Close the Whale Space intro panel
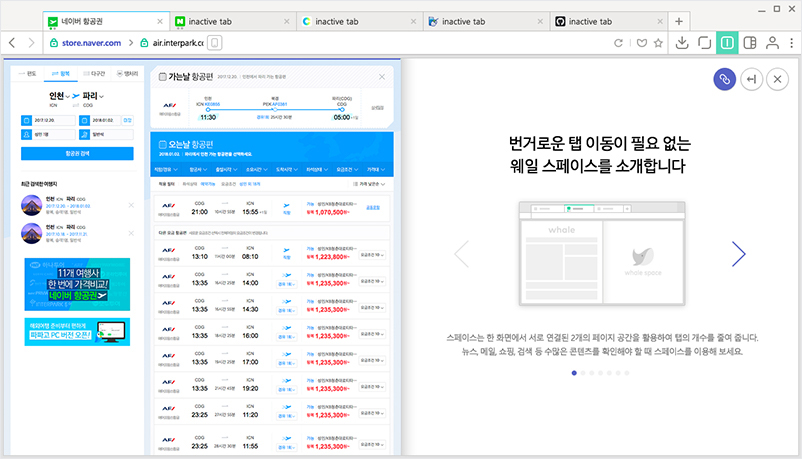This screenshot has height=459, width=802. click(x=777, y=79)
